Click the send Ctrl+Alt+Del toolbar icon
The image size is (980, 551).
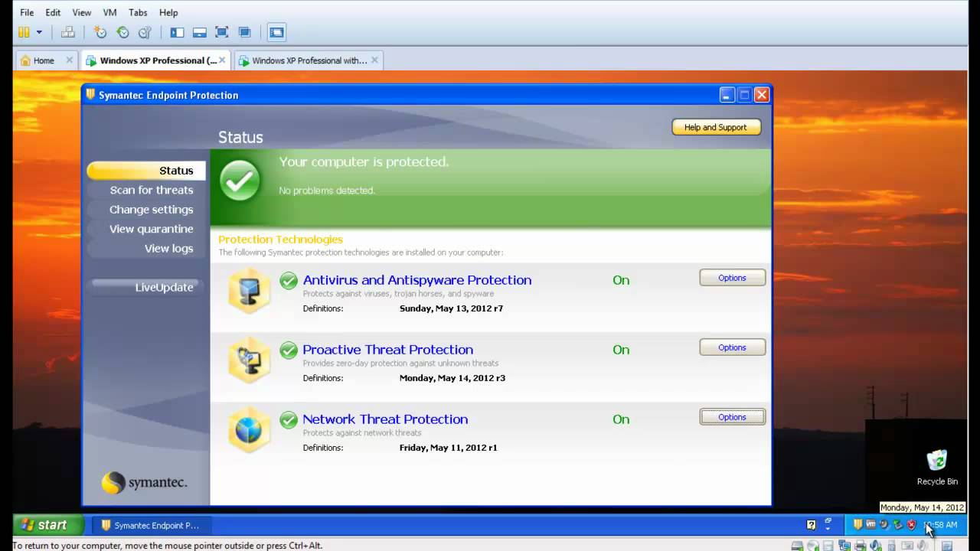pos(68,32)
